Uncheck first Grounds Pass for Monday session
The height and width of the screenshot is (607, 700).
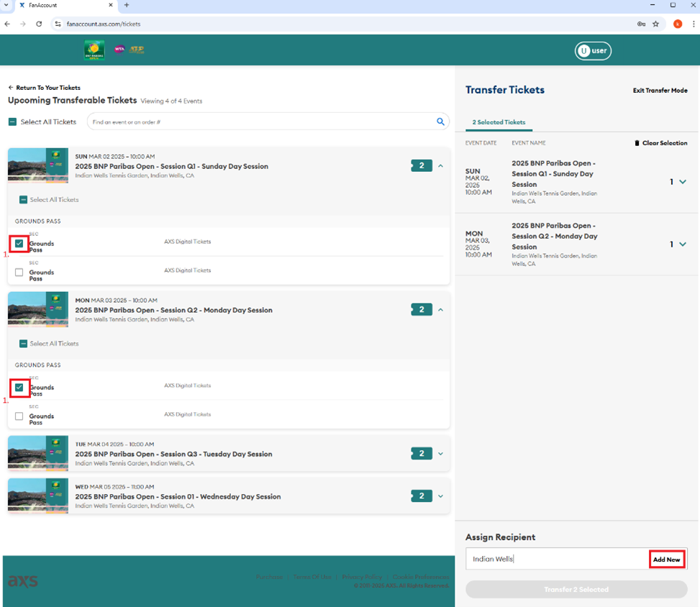[19, 388]
